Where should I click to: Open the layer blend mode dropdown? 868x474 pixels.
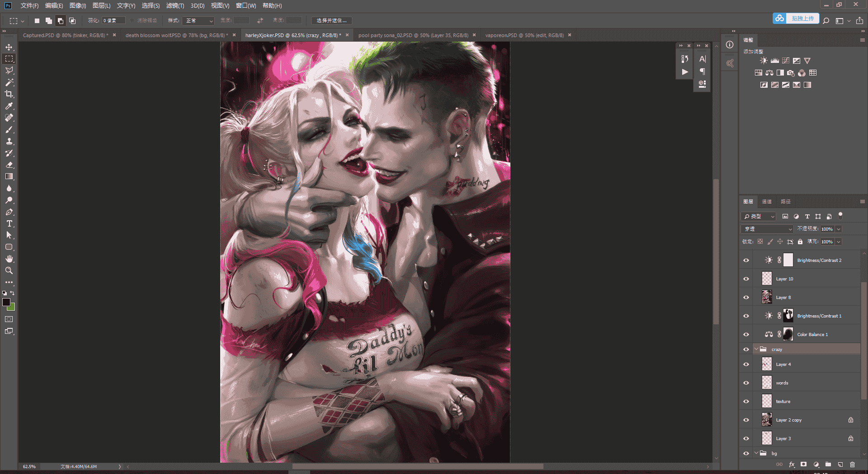point(767,229)
